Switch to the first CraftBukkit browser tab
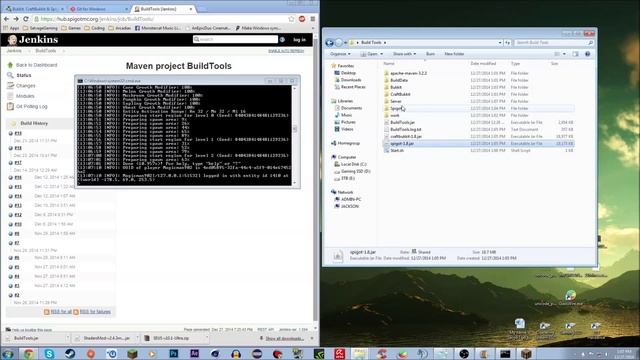The image size is (640, 360). [x=34, y=9]
